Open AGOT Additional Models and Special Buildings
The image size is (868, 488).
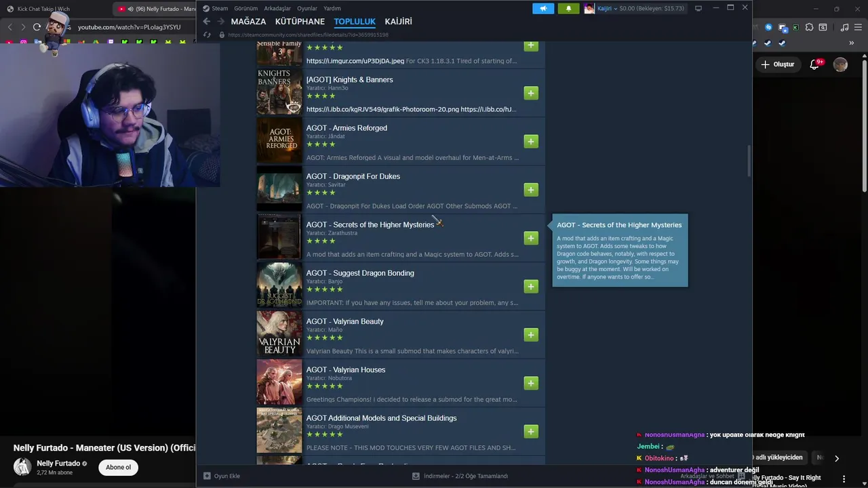[381, 418]
